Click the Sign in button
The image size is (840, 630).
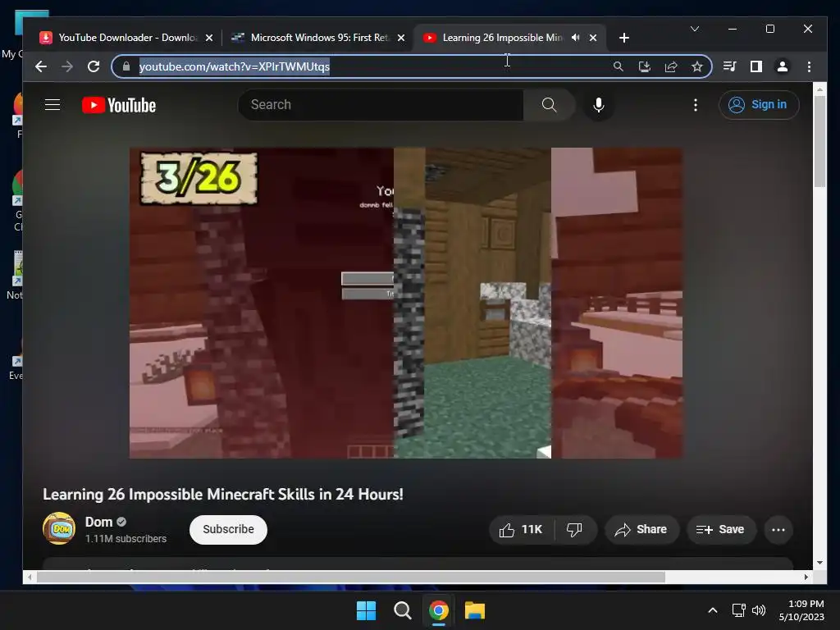(759, 104)
